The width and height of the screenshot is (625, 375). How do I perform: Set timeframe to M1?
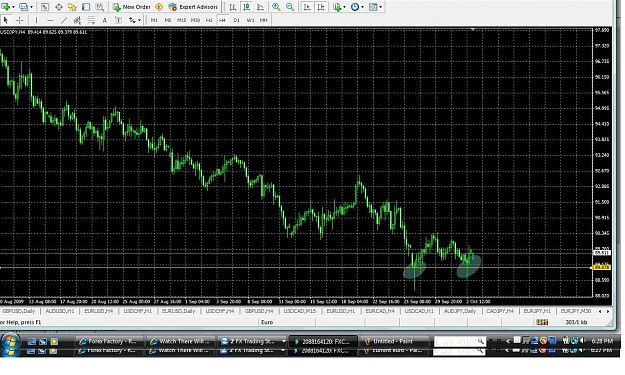[x=154, y=20]
